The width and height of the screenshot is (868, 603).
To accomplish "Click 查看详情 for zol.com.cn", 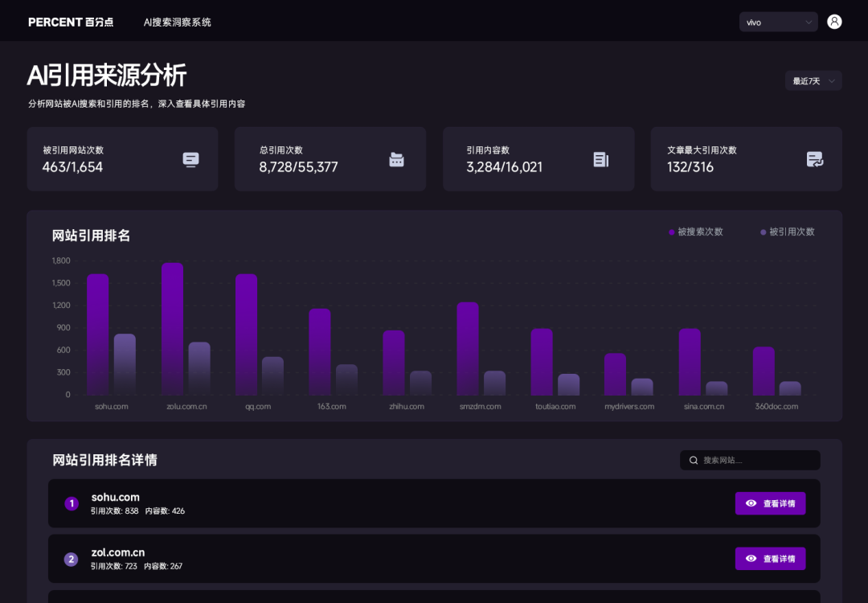I will 770,559.
